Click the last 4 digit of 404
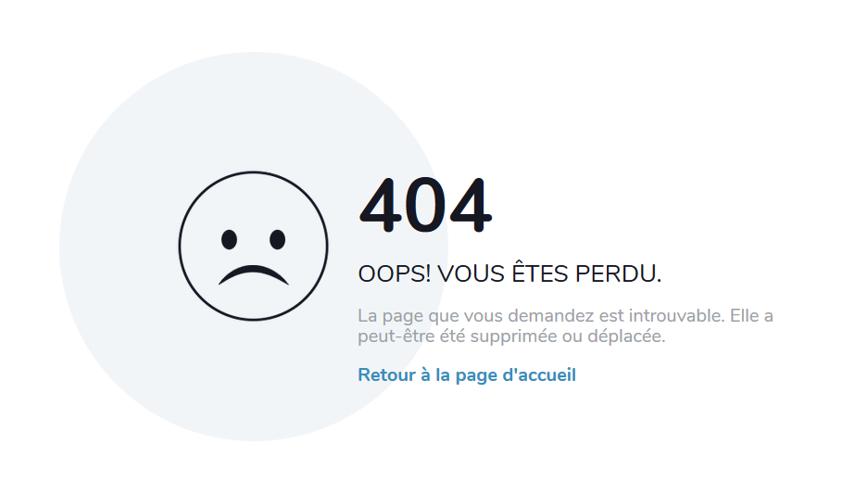 (470, 206)
